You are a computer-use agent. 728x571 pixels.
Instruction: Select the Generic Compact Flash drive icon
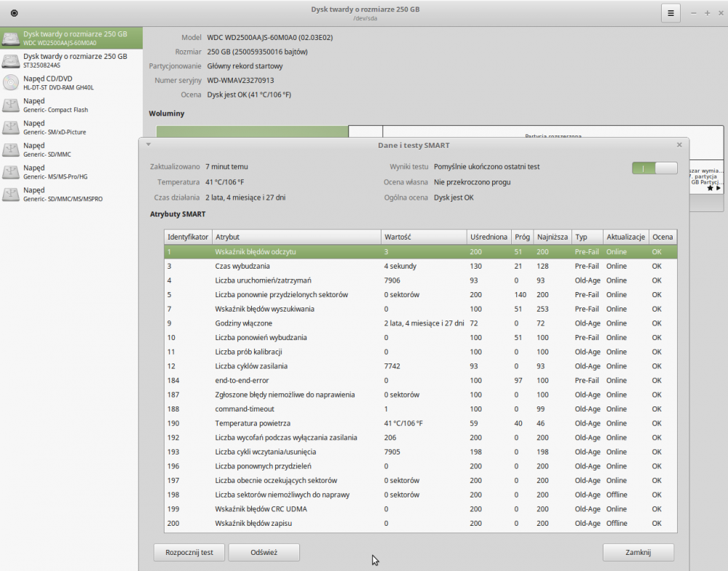(11, 105)
